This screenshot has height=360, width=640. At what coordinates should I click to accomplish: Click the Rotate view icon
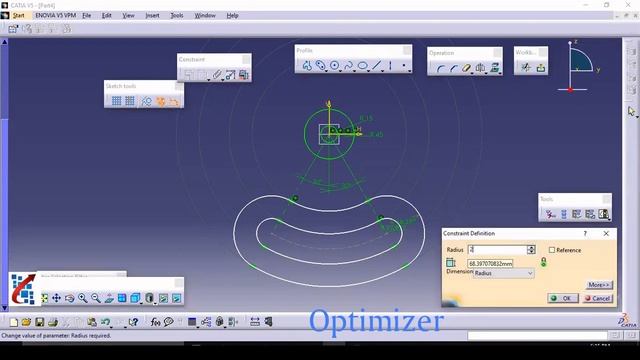[69, 298]
